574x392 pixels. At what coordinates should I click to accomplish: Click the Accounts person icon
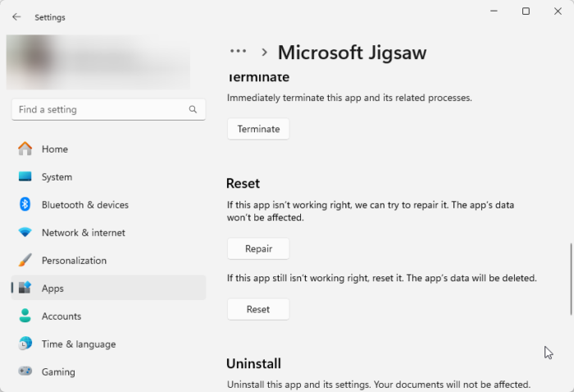[x=25, y=317]
